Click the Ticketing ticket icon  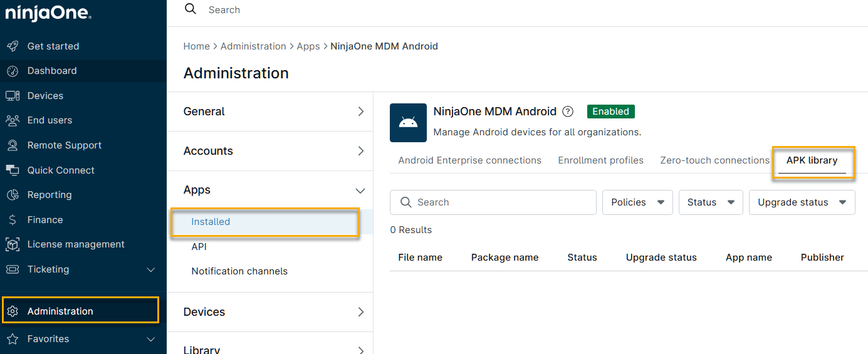[x=13, y=269]
